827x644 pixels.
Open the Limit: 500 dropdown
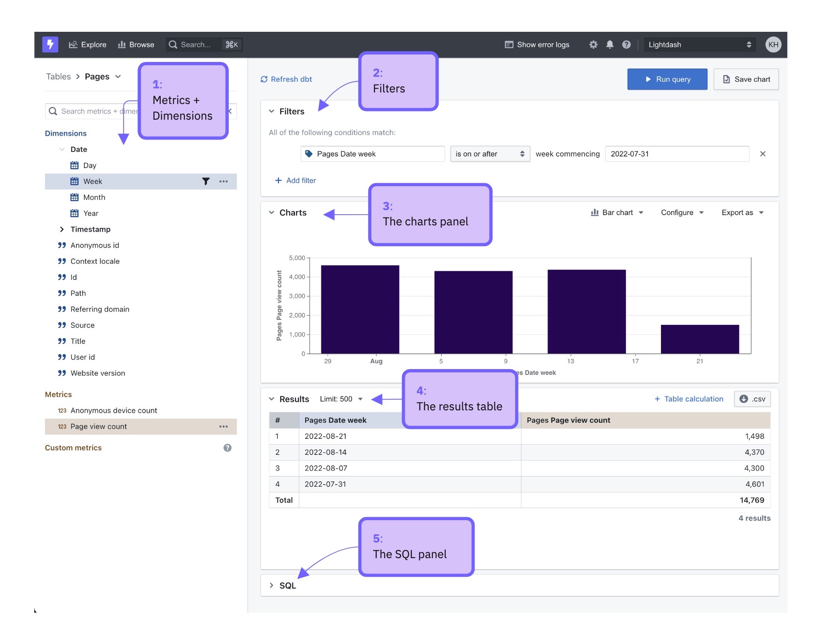point(341,399)
